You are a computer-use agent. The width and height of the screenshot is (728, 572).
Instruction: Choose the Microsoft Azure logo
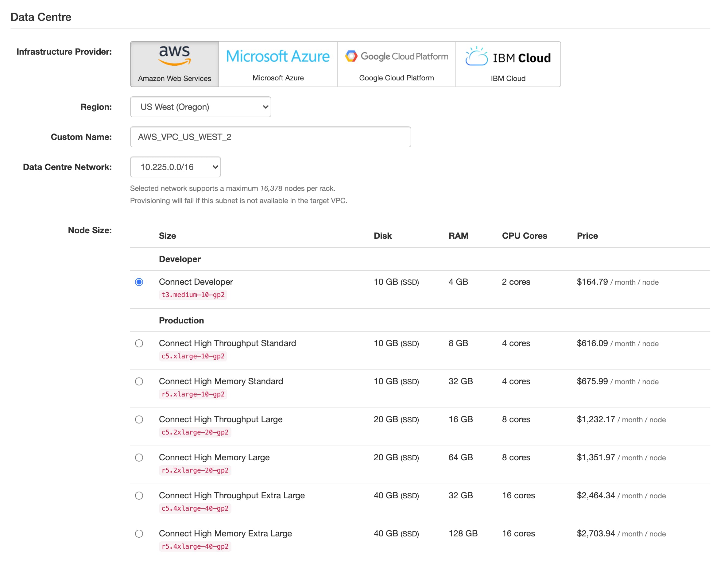(278, 56)
